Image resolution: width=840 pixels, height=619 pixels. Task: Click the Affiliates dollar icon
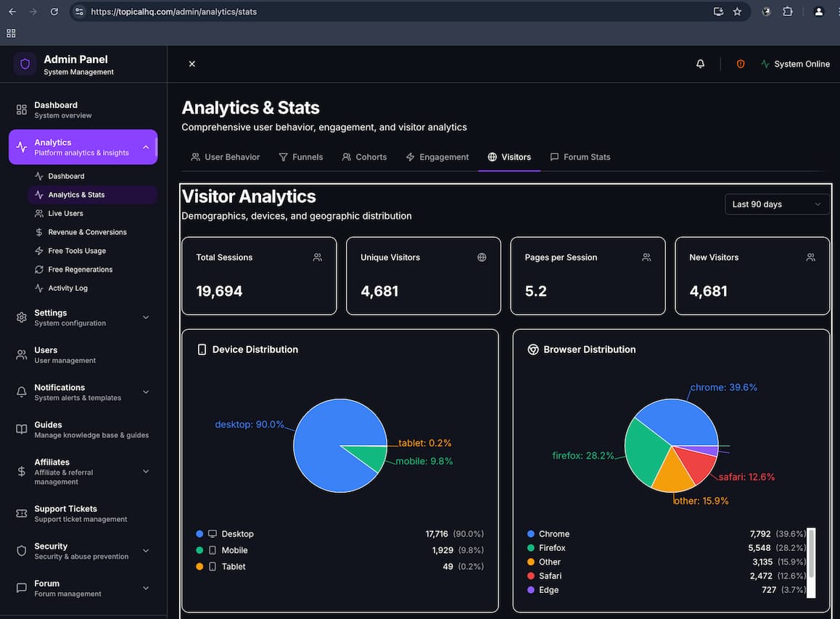(22, 471)
